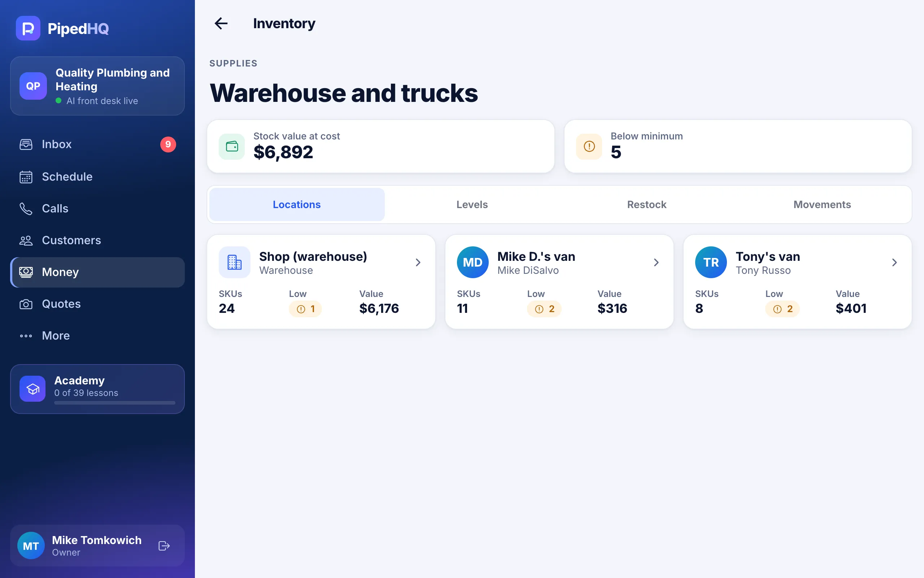Click the Academy lessons progress bar
Image resolution: width=924 pixels, height=578 pixels.
pyautogui.click(x=114, y=403)
